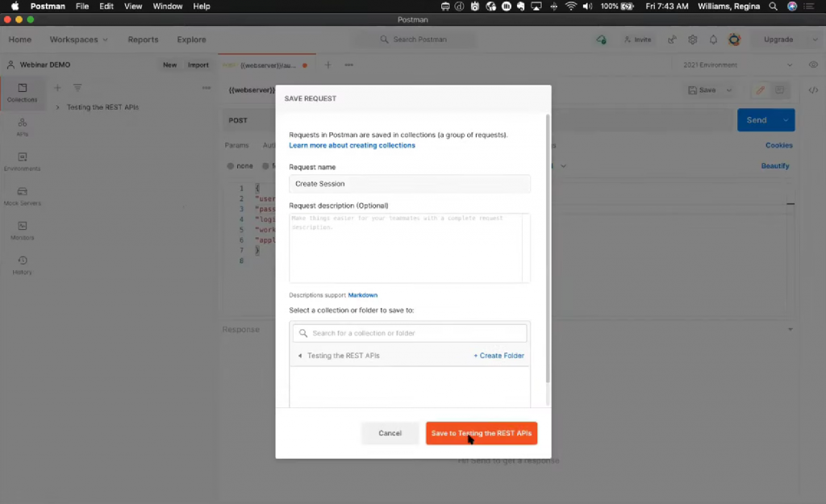Collapse the Response panel chevron
This screenshot has width=826, height=504.
[x=791, y=329]
